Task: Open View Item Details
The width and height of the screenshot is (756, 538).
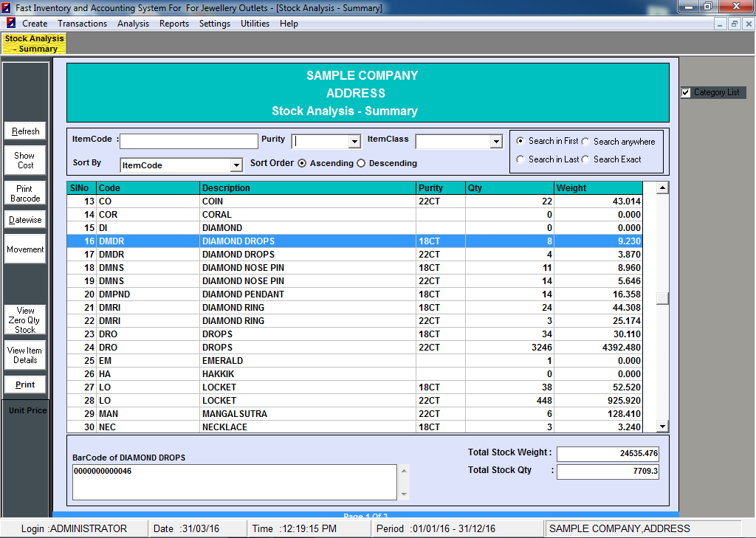Action: [25, 355]
